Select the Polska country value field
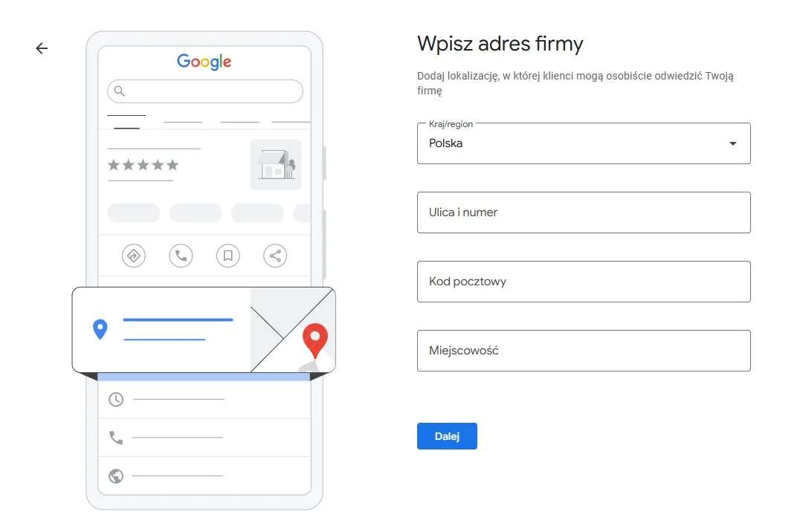This screenshot has width=800, height=532. 565,143
